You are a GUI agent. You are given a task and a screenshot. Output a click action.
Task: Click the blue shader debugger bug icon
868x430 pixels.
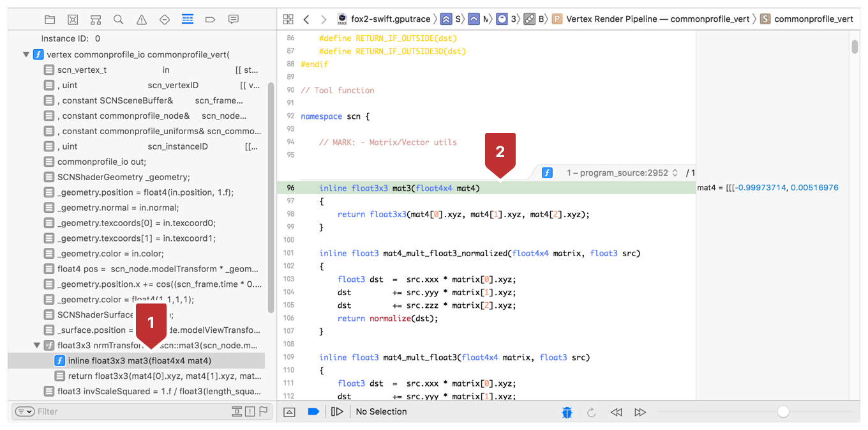pos(567,413)
